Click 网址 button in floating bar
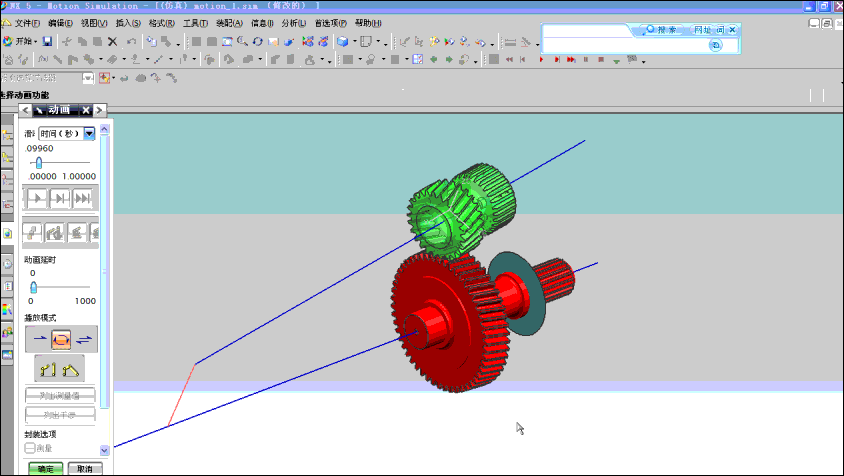 (x=702, y=30)
